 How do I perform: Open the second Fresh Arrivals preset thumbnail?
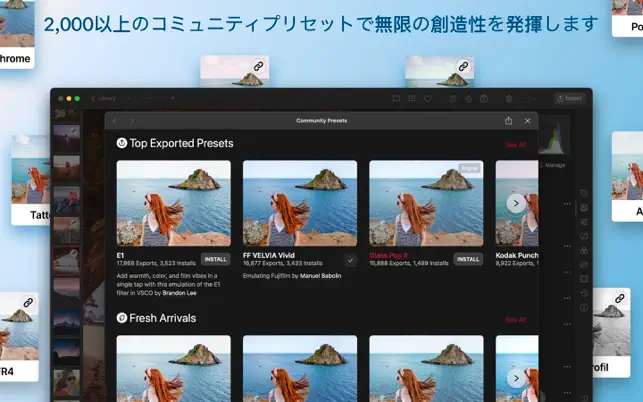point(300,368)
